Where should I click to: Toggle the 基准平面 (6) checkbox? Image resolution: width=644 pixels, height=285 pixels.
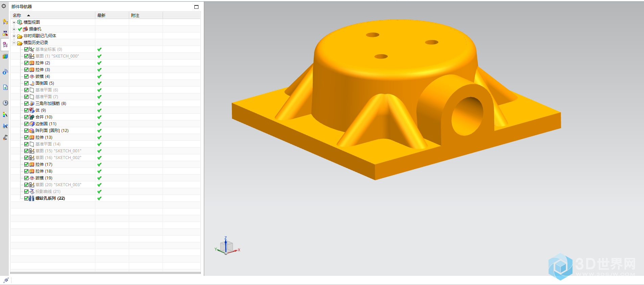26,90
